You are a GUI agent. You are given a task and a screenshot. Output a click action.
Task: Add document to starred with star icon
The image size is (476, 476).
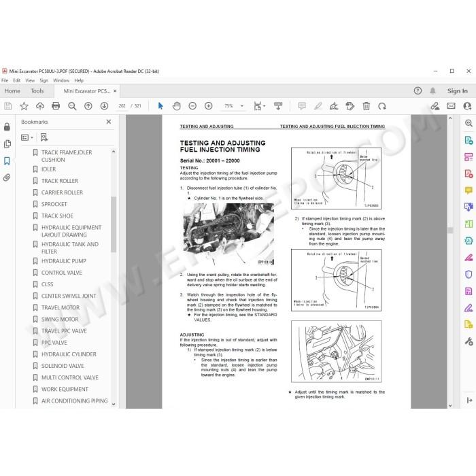point(24,106)
